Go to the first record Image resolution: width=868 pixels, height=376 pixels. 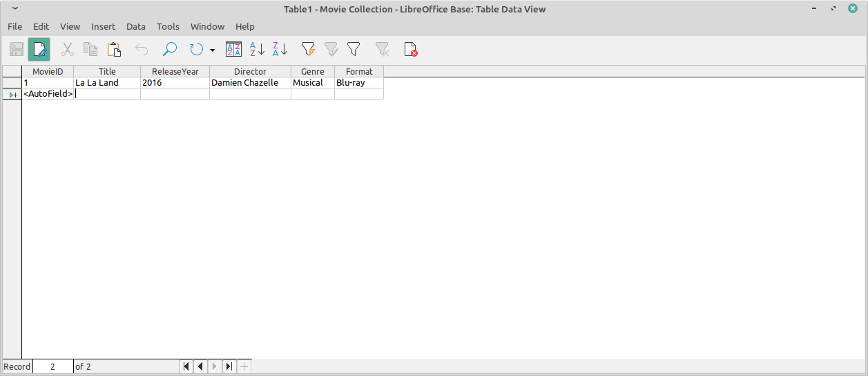pos(186,366)
